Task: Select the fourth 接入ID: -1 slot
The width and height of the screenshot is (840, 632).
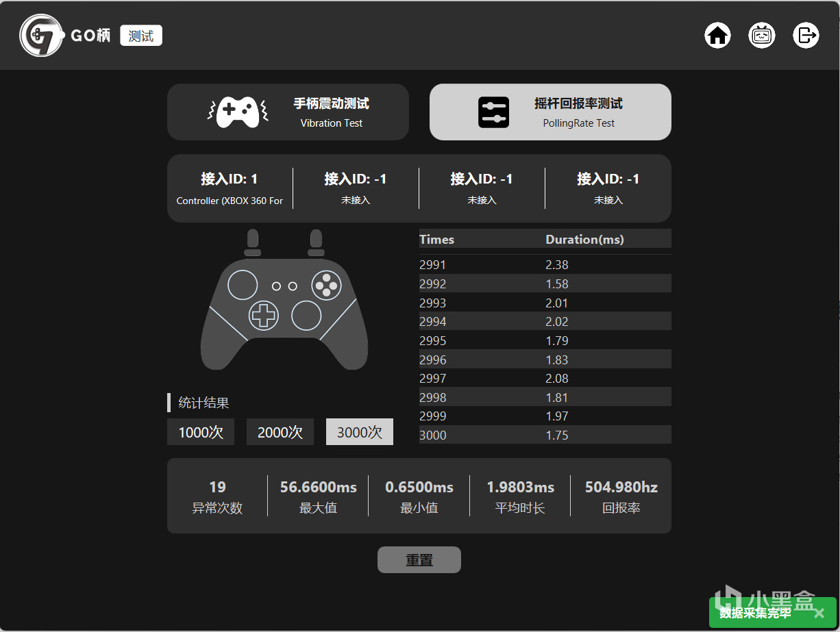Action: click(608, 188)
